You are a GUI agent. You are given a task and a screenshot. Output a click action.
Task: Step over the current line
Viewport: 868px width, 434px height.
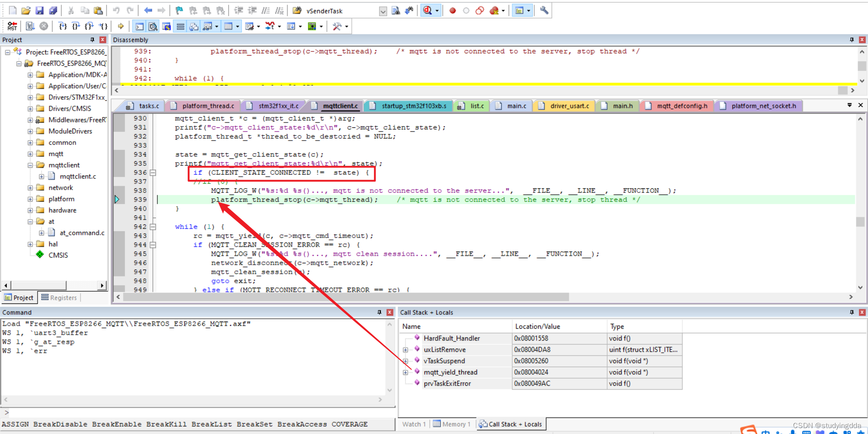[76, 26]
